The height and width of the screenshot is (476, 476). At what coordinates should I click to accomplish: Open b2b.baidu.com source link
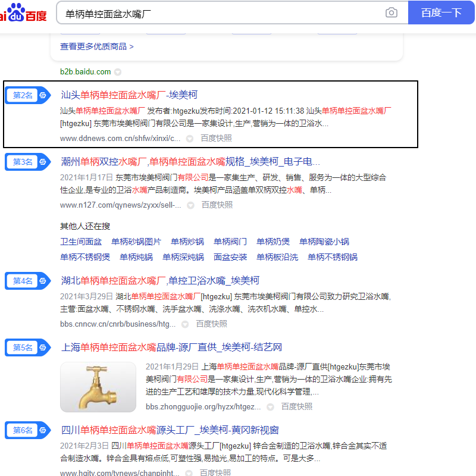coord(85,71)
